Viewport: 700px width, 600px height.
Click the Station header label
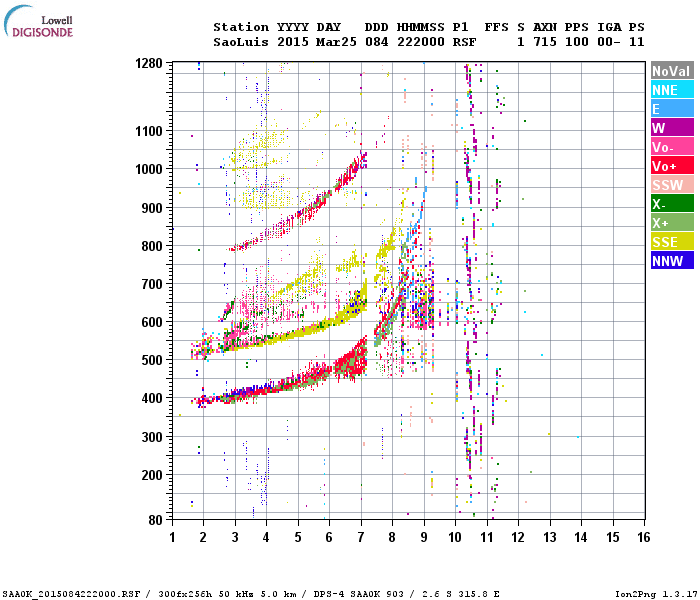coord(241,27)
